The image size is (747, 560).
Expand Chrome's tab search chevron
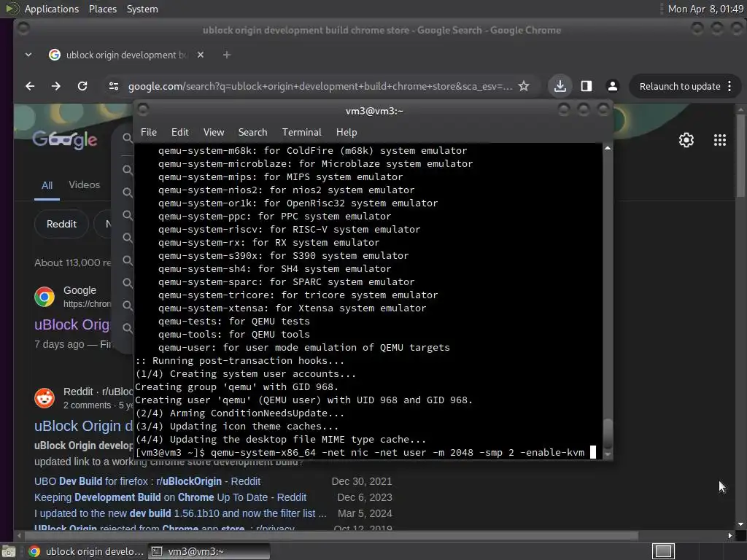pos(28,55)
